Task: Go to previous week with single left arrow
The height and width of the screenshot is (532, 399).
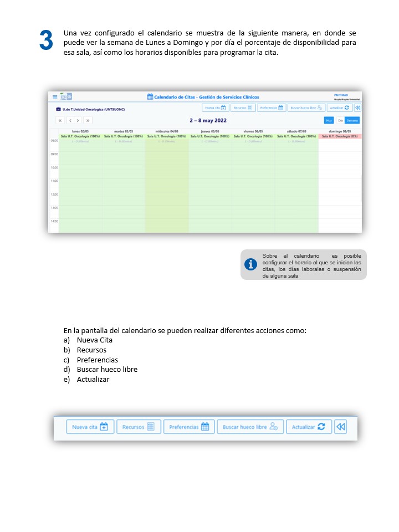Action: (70, 120)
